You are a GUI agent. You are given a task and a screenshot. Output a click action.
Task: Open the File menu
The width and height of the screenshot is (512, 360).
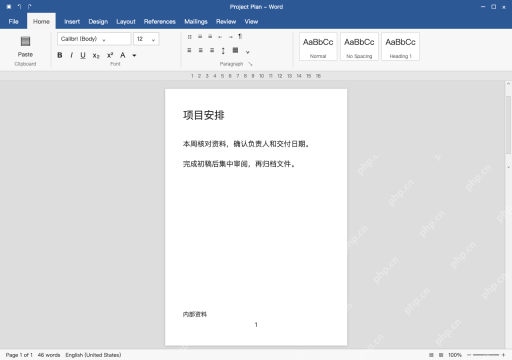pos(14,22)
